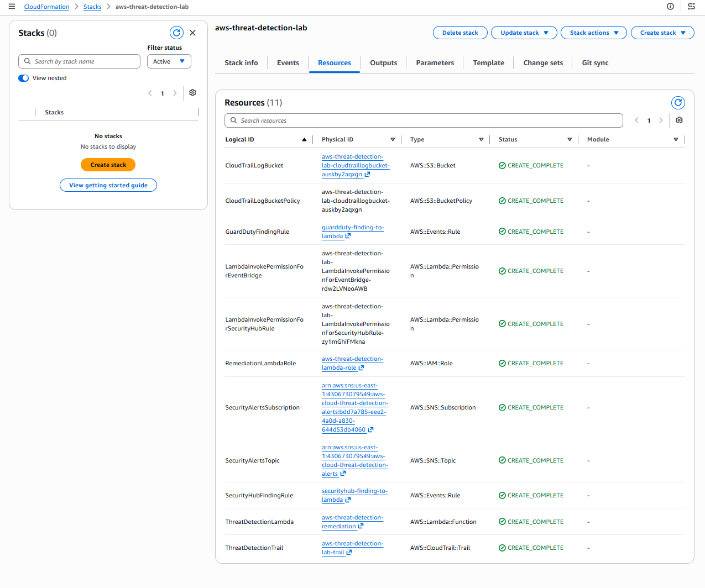Open external link icon for SecurityAlertsSubscription ARN
The image size is (705, 588).
click(370, 430)
